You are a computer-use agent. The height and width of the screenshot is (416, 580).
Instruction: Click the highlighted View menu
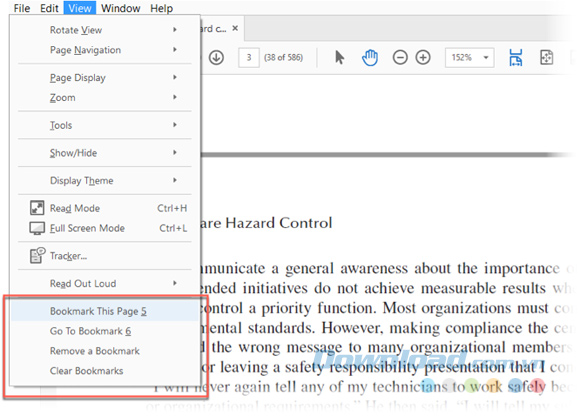[x=80, y=8]
